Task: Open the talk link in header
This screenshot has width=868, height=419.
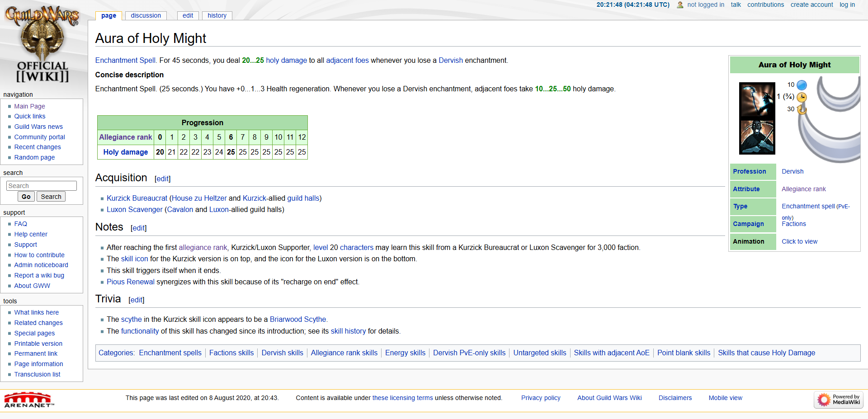Action: (x=736, y=5)
